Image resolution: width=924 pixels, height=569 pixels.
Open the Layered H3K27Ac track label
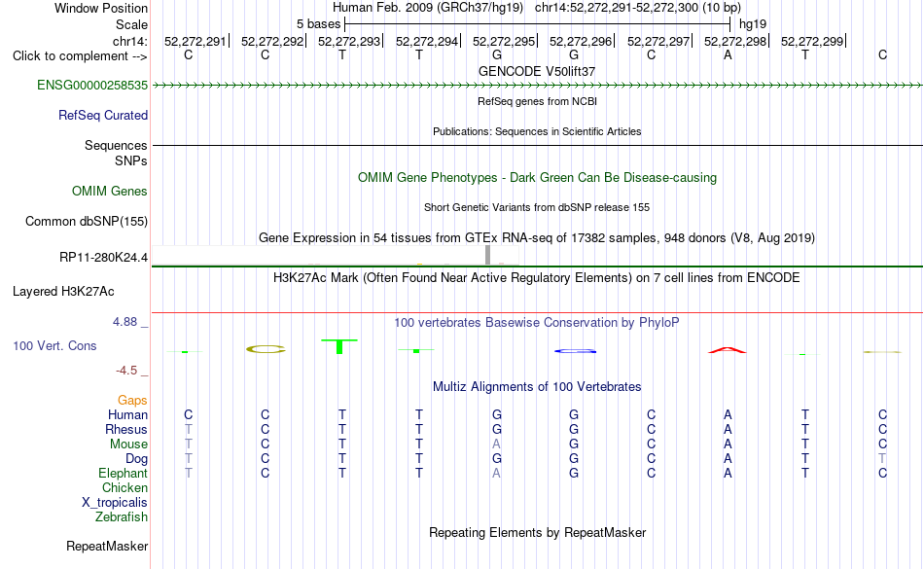click(63, 292)
